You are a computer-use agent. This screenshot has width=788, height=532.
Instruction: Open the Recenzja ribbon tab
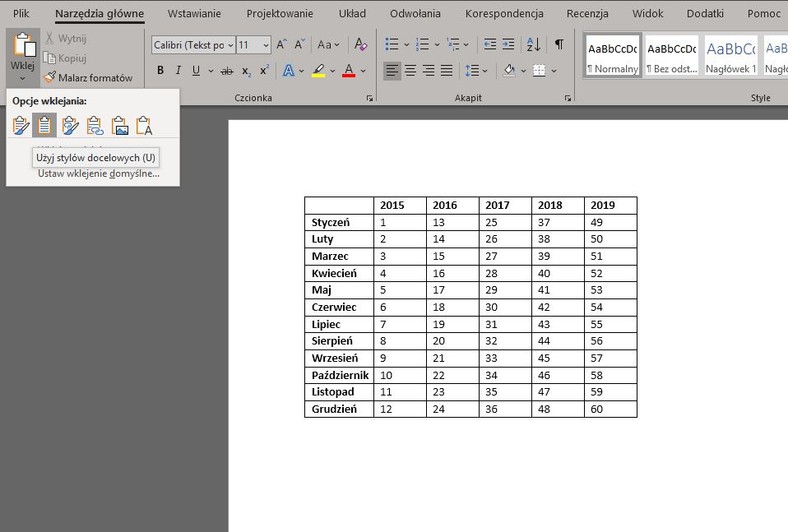point(587,14)
